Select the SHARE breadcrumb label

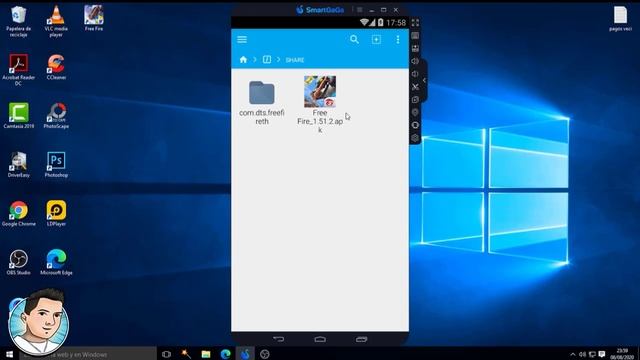point(295,60)
